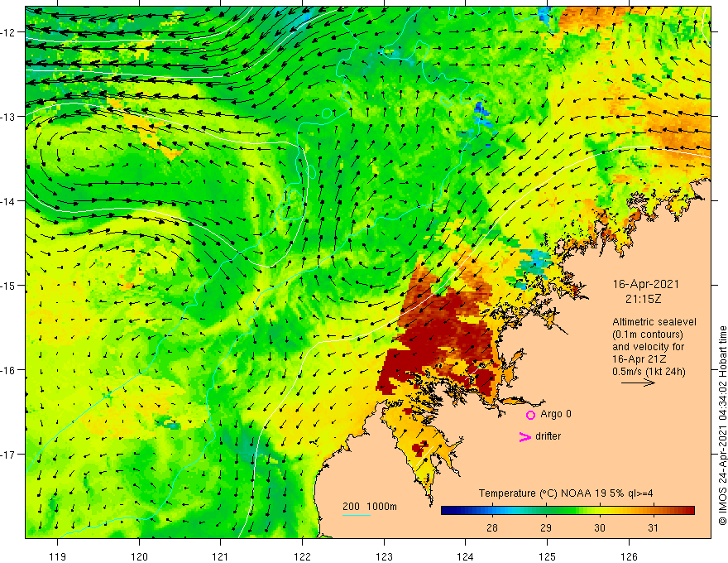Click the '123' longitude axis label
Viewport: 728px width, 563px height.
[384, 556]
